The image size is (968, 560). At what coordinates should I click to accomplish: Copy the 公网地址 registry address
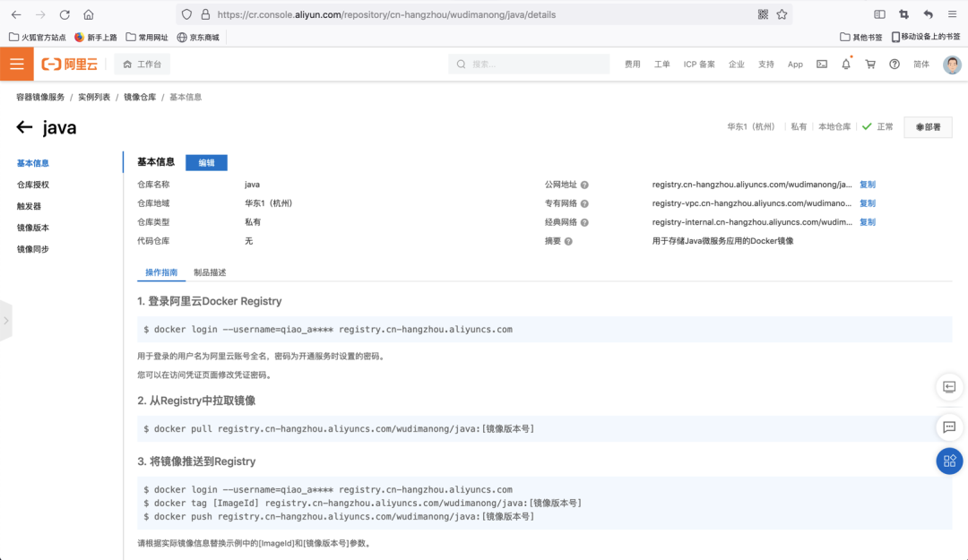pos(868,185)
